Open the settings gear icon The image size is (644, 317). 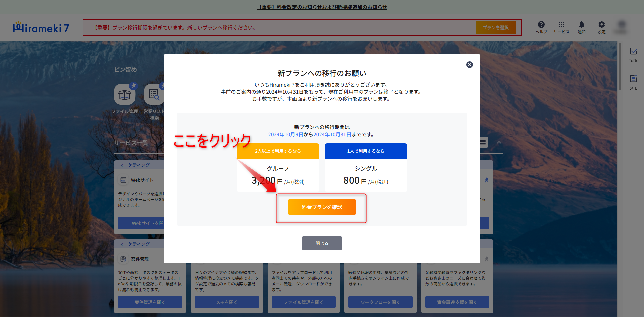coord(601,25)
